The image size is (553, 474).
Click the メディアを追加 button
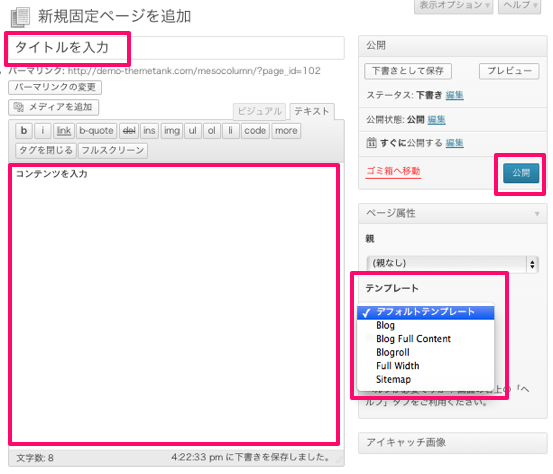[54, 107]
